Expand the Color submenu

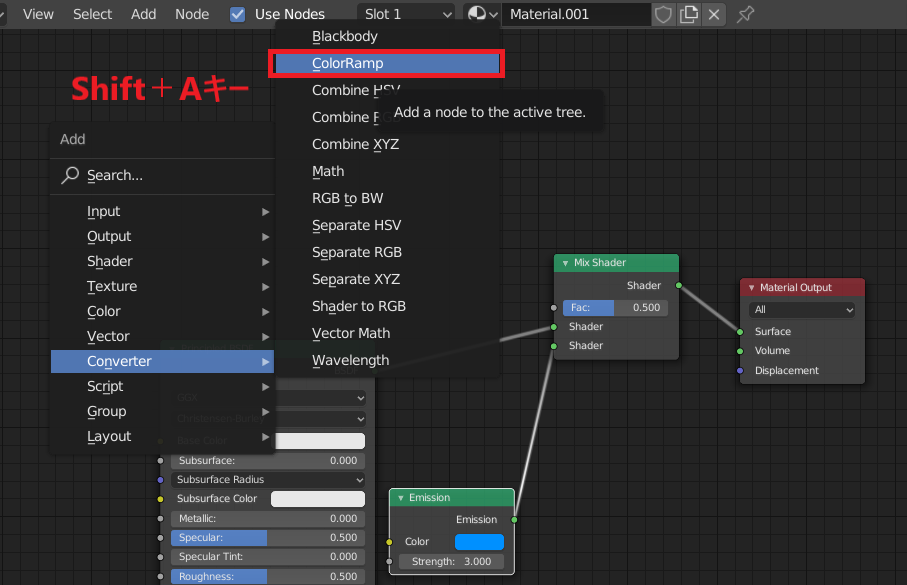click(163, 311)
